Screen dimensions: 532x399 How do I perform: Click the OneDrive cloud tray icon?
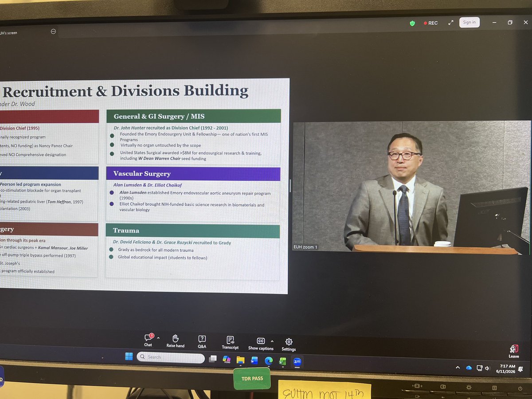(469, 368)
